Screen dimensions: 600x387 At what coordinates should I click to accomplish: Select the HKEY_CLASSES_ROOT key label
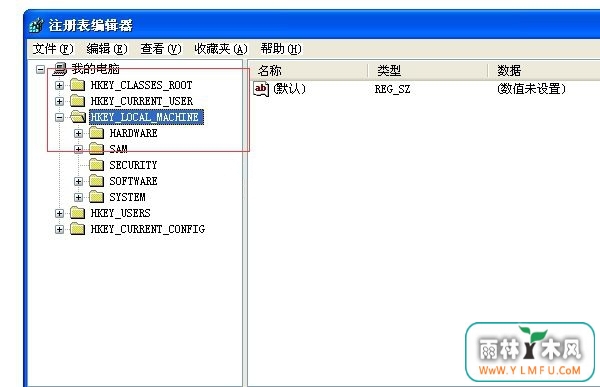tap(141, 85)
